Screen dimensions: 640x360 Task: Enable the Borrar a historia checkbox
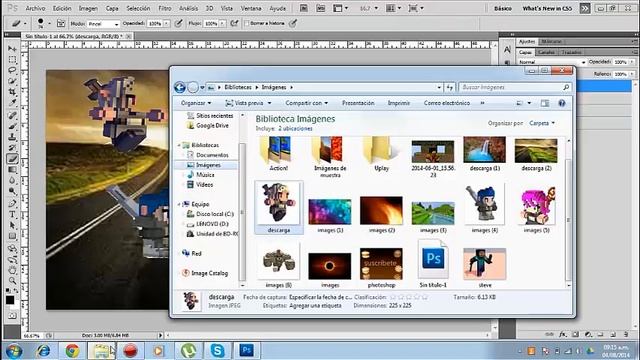tap(247, 24)
